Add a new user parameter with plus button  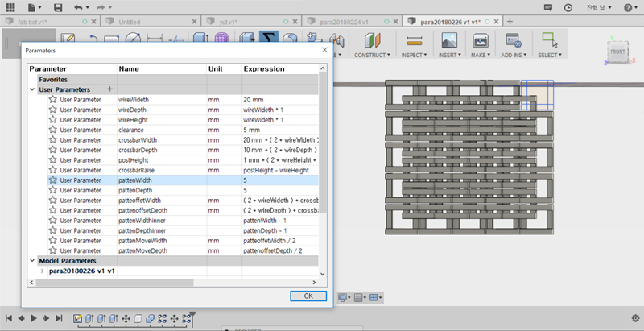109,89
